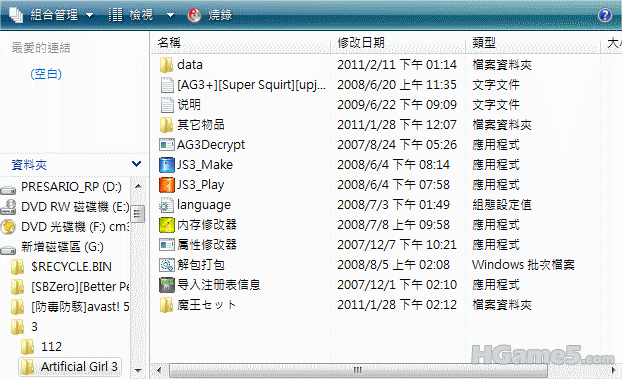
Task: Click the 燒錄 toolbar button
Action: tap(210, 15)
